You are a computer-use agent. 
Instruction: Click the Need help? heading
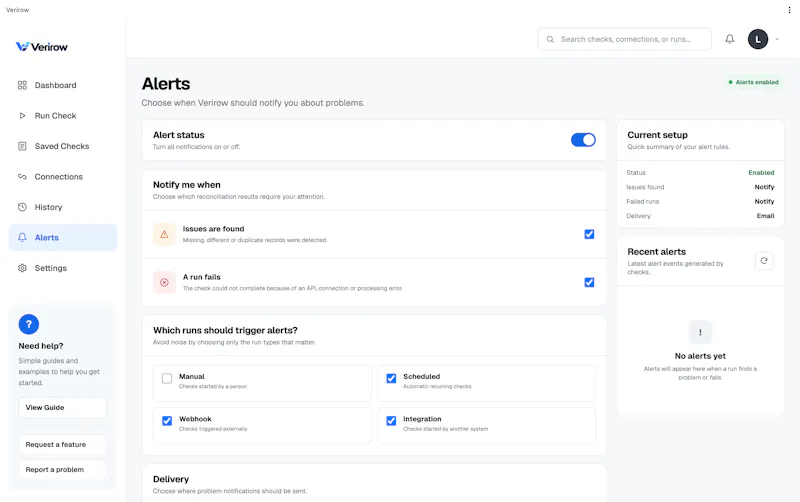41,346
